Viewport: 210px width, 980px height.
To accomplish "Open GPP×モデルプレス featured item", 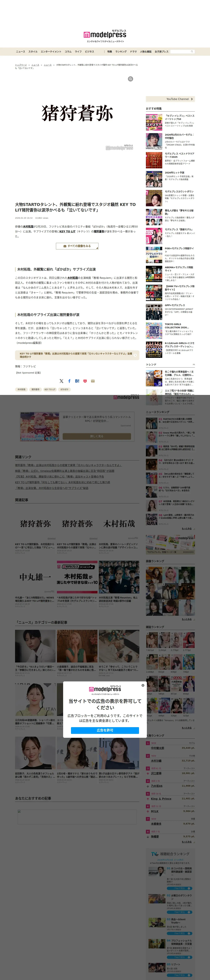I will pos(170,312).
